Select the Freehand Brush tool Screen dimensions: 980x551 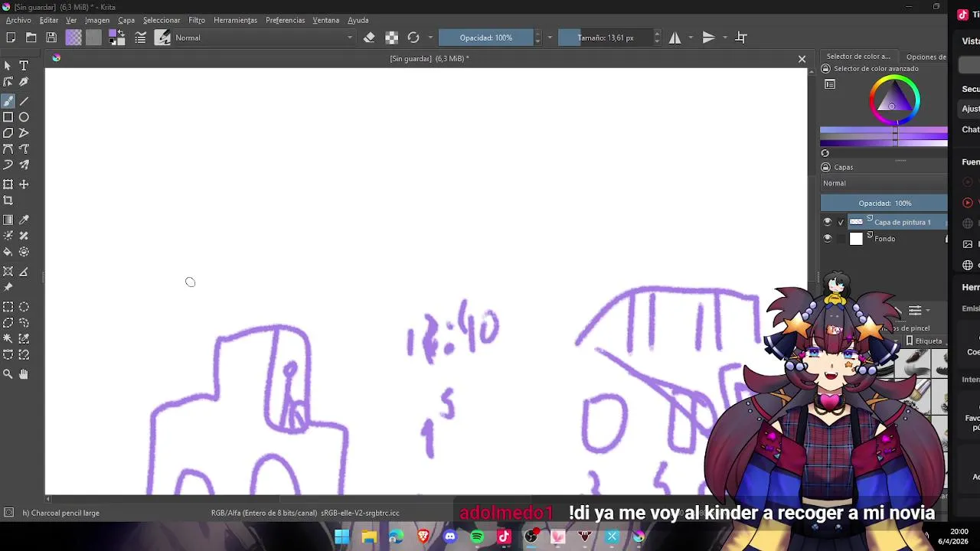pyautogui.click(x=8, y=101)
